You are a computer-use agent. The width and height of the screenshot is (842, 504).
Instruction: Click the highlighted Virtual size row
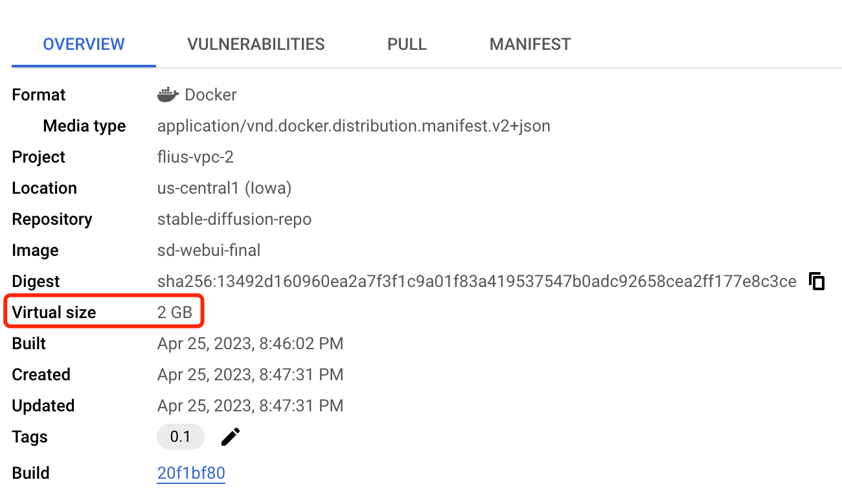click(x=104, y=312)
